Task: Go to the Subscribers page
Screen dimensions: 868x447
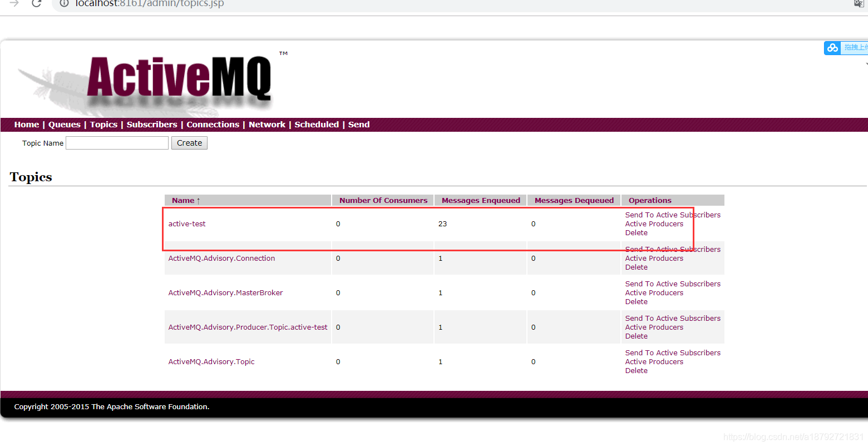Action: point(152,125)
